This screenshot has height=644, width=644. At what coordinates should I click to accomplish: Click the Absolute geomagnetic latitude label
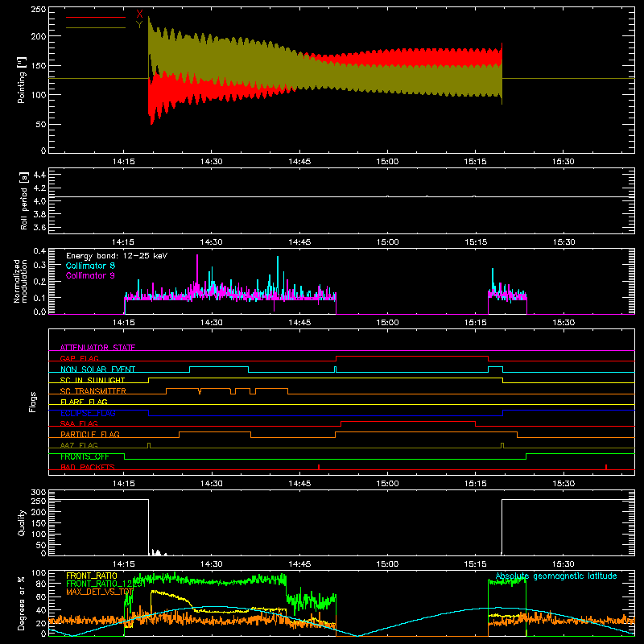556,576
